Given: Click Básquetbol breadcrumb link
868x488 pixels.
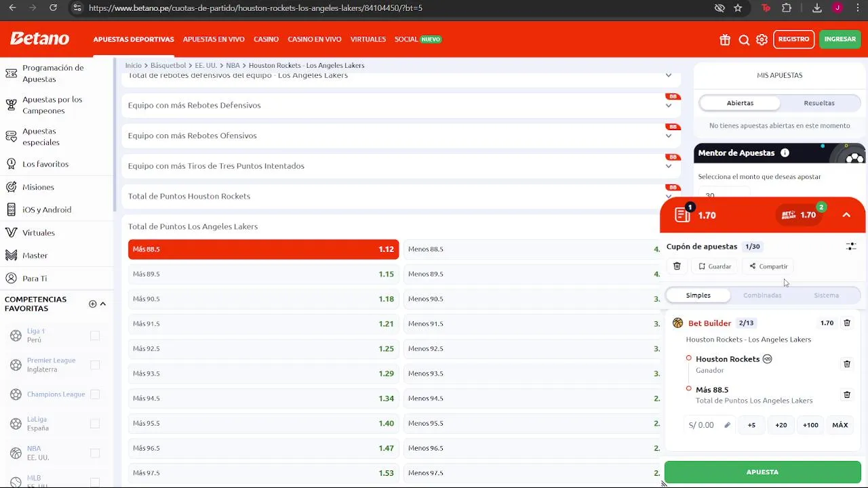Looking at the screenshot, I should pos(168,66).
